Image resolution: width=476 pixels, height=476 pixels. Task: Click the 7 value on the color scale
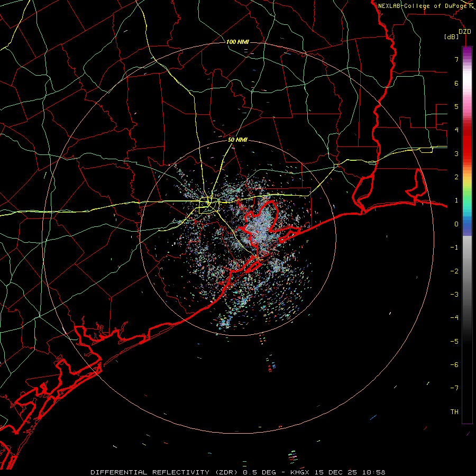[x=456, y=59]
